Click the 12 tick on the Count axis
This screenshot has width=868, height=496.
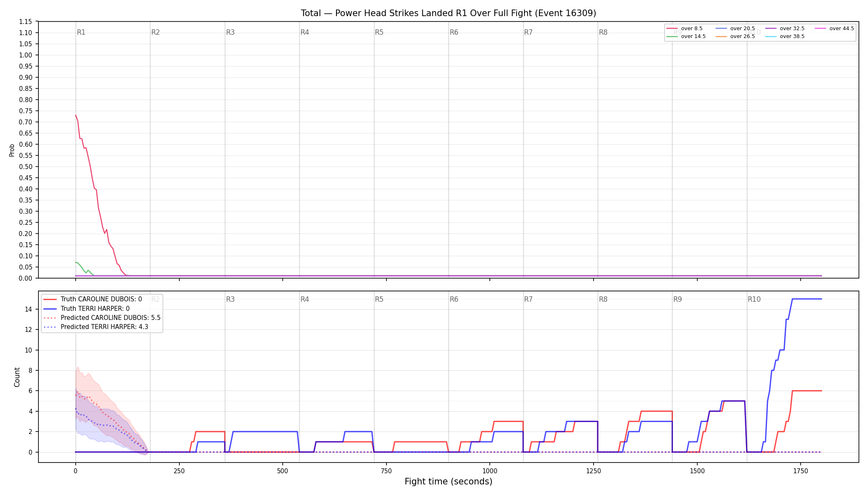click(29, 329)
